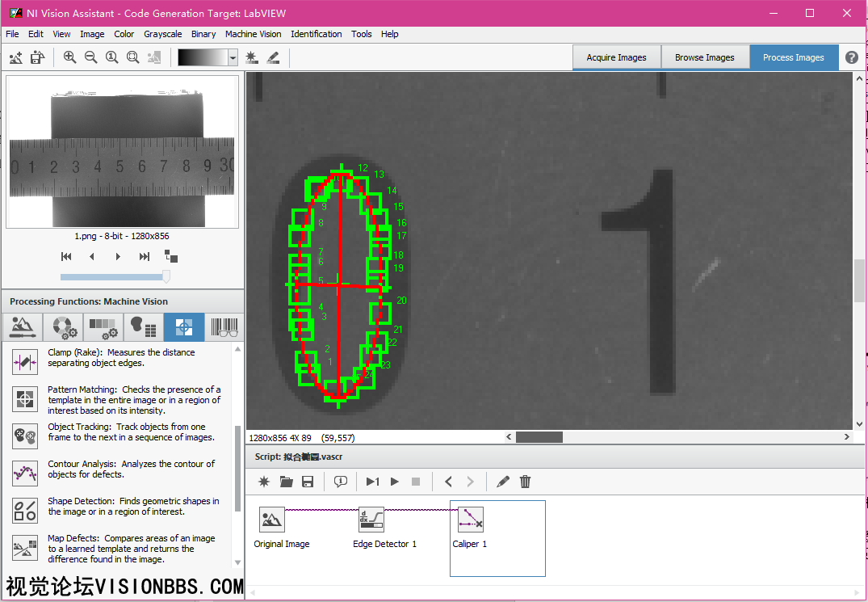Switch to Browse Images view
This screenshot has width=868, height=602.
704,57
